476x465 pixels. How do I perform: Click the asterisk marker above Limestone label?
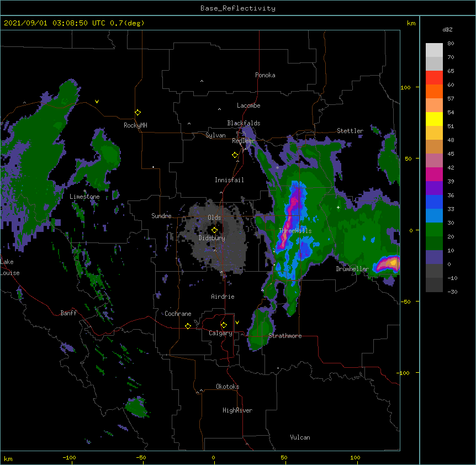pyautogui.click(x=84, y=191)
